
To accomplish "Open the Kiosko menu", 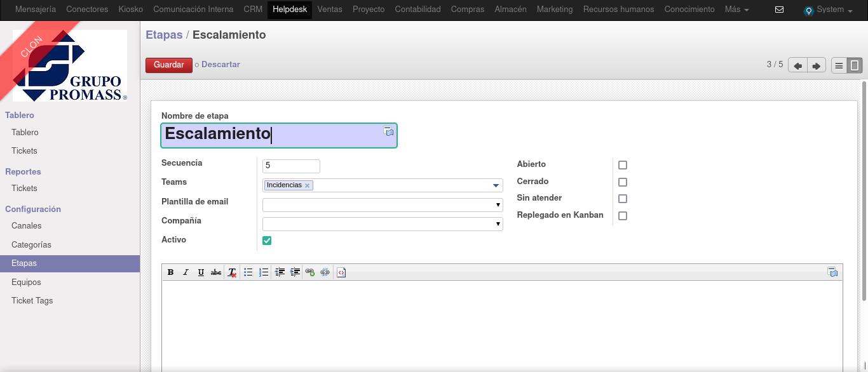I will pos(131,10).
